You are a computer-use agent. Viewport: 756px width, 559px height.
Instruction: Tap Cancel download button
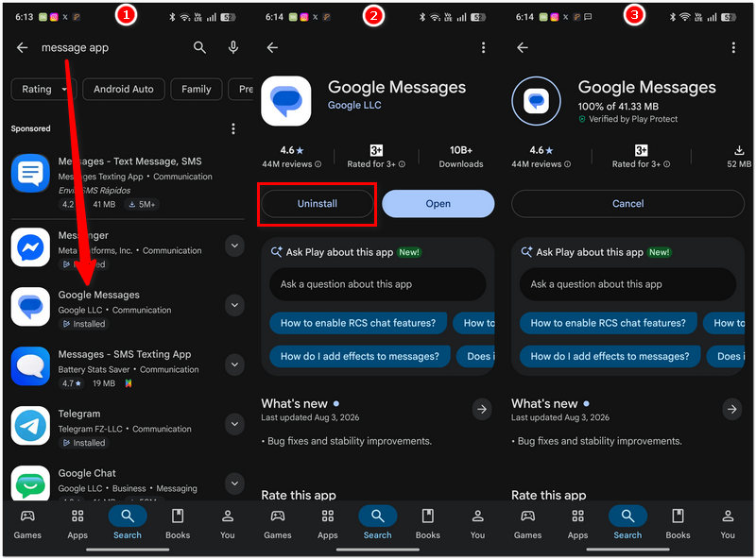tap(627, 204)
